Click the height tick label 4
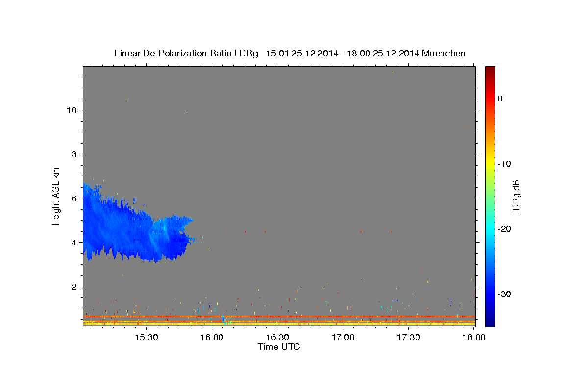Image resolution: width=588 pixels, height=392 pixels. [74, 242]
